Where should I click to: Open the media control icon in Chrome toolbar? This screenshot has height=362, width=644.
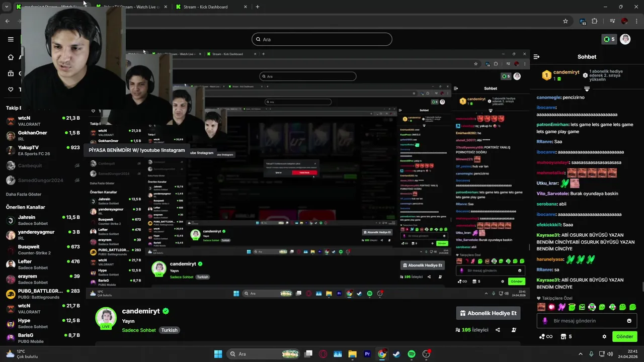(612, 21)
